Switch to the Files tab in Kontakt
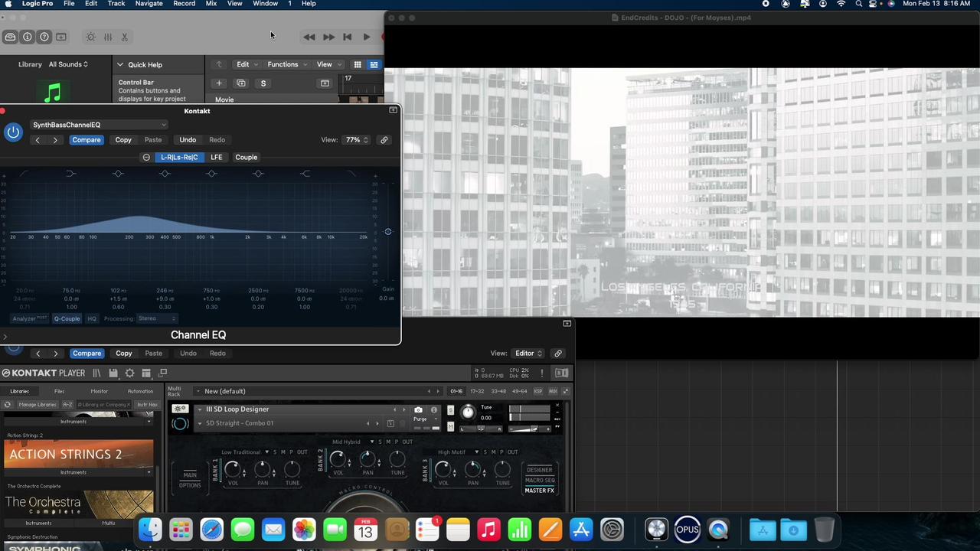This screenshot has height=551, width=980. point(59,391)
